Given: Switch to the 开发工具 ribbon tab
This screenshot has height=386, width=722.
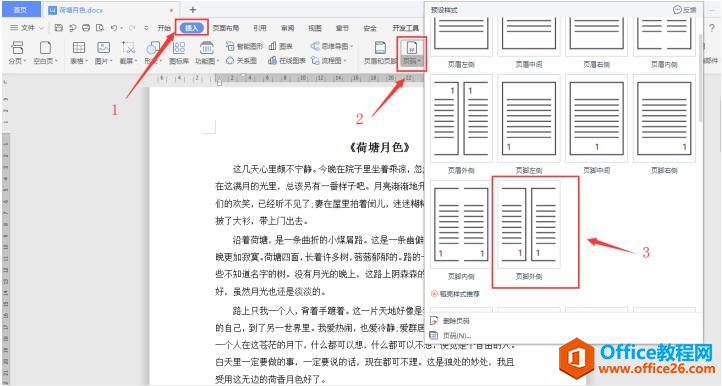Looking at the screenshot, I should [405, 28].
